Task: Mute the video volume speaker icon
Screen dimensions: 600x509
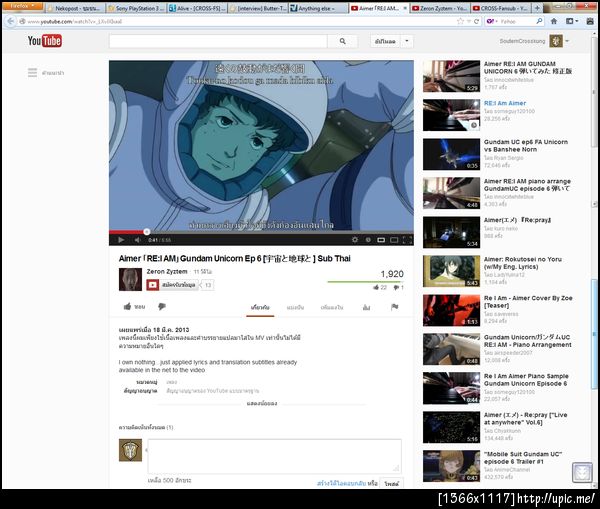Action: tap(138, 240)
